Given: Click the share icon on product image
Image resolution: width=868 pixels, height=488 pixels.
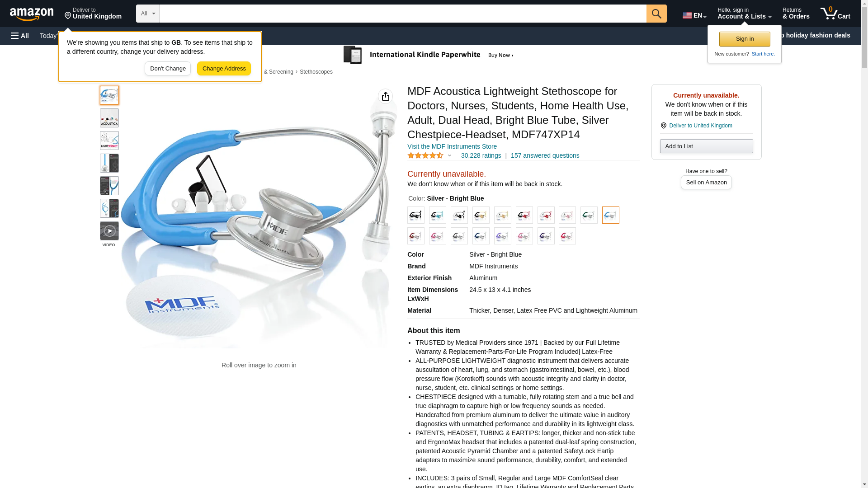Looking at the screenshot, I should 385,96.
